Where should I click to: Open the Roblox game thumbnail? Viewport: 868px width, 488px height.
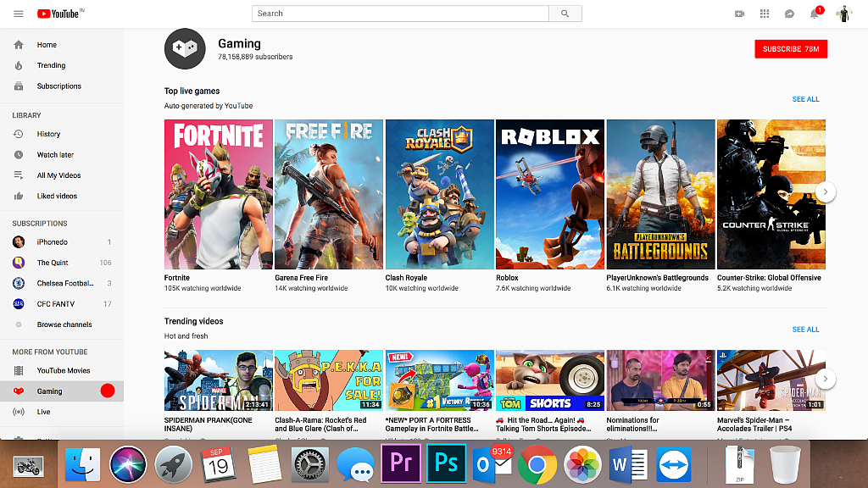point(549,194)
